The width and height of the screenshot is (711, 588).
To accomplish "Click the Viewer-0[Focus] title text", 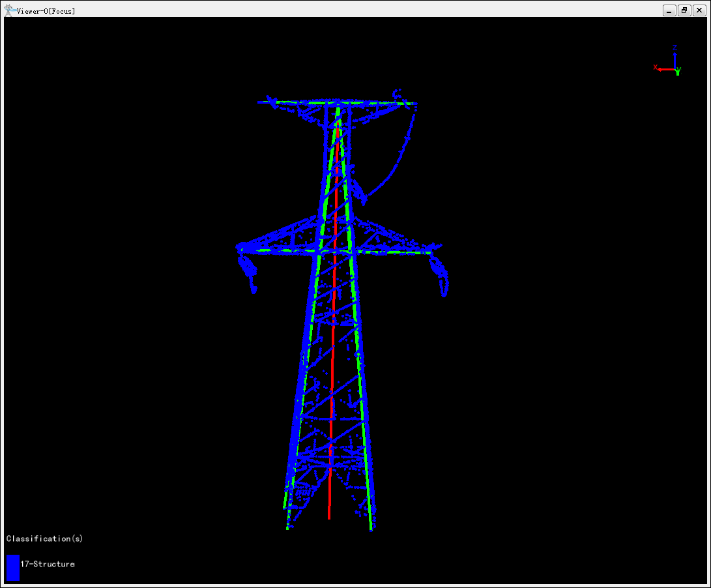I will pos(46,11).
